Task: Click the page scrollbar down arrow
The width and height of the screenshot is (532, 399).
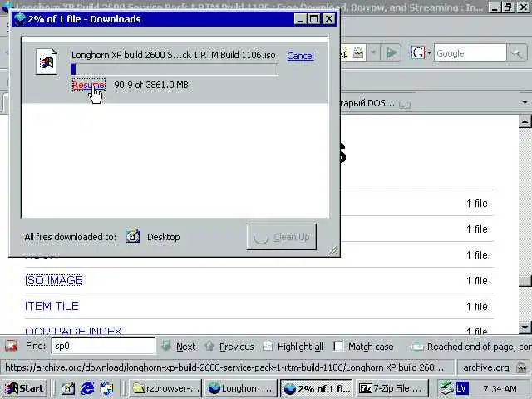Action: click(x=525, y=328)
